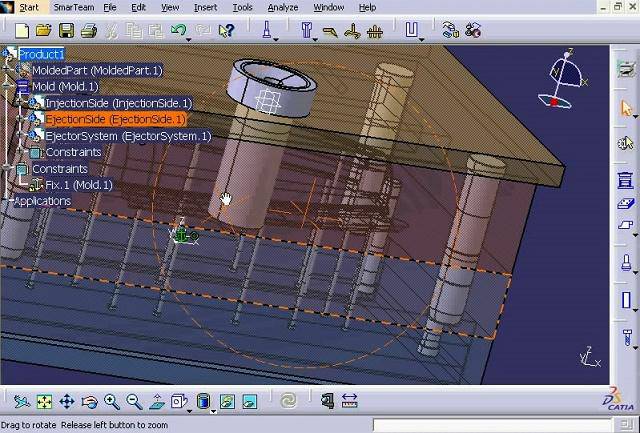Screen dimensions: 640x433
Task: Click the What's This help icon
Action: point(226,31)
